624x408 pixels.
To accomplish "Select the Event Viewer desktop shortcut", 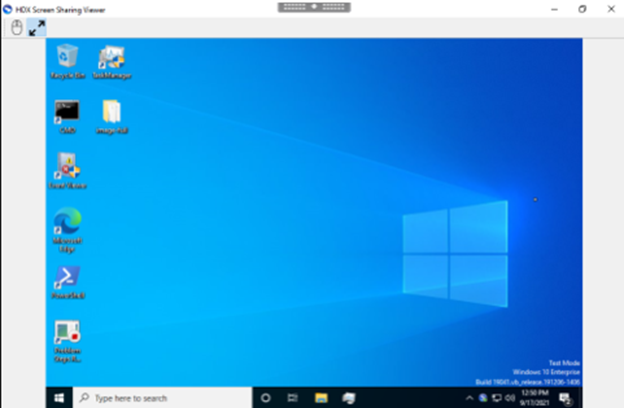I will [x=68, y=171].
